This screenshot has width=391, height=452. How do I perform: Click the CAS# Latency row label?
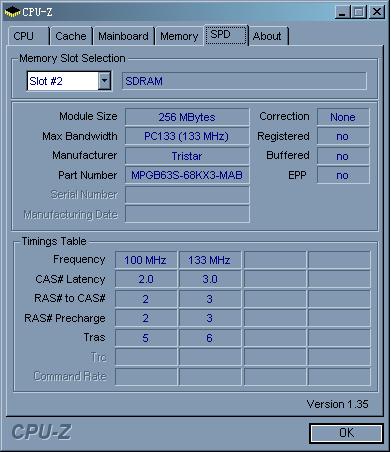(x=70, y=279)
